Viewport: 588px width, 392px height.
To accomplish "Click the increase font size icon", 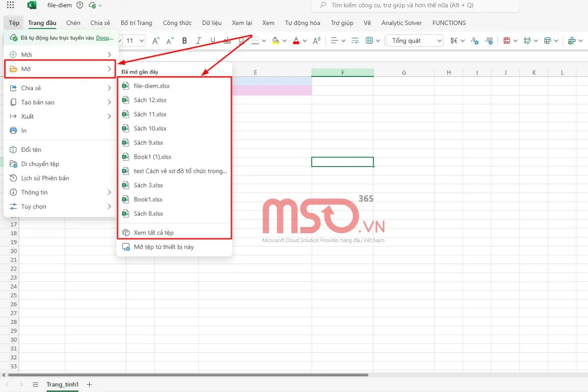I will (x=156, y=41).
